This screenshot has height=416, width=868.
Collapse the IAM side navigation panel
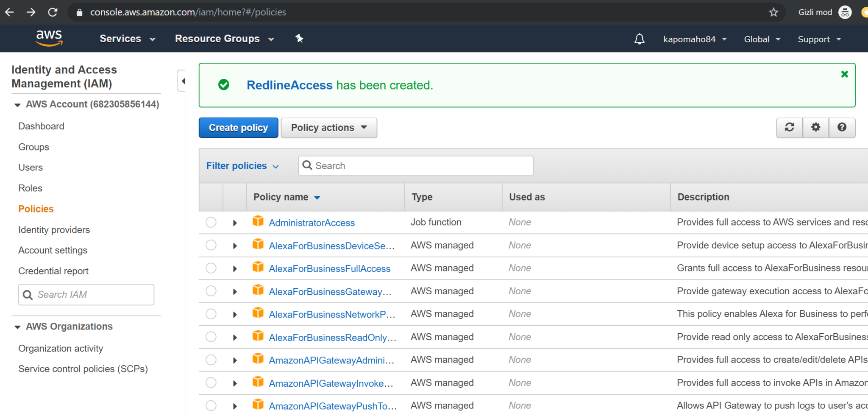[183, 81]
